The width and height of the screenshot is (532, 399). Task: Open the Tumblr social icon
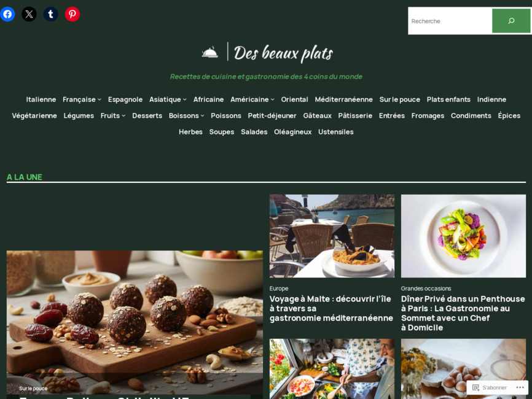(50, 14)
